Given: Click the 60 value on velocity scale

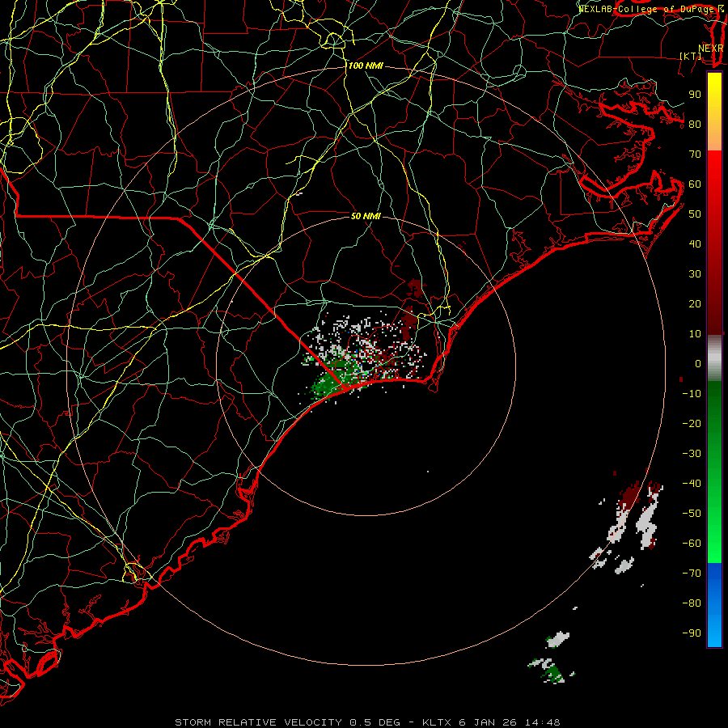Looking at the screenshot, I should 695,184.
